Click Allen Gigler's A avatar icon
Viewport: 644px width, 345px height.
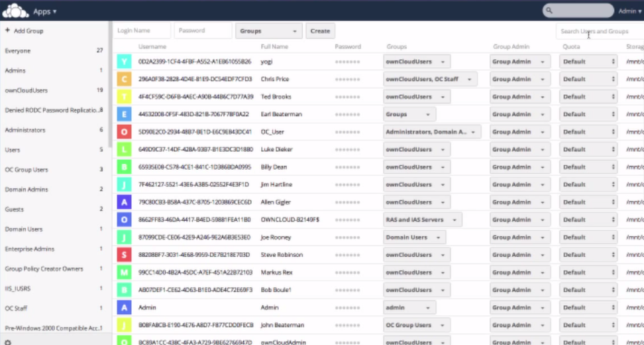pyautogui.click(x=124, y=202)
